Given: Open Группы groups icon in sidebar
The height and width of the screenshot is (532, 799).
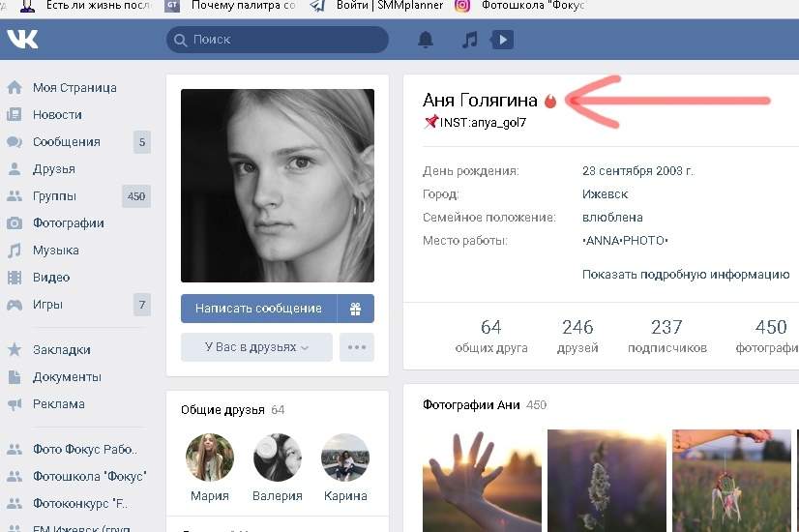Looking at the screenshot, I should pyautogui.click(x=15, y=195).
